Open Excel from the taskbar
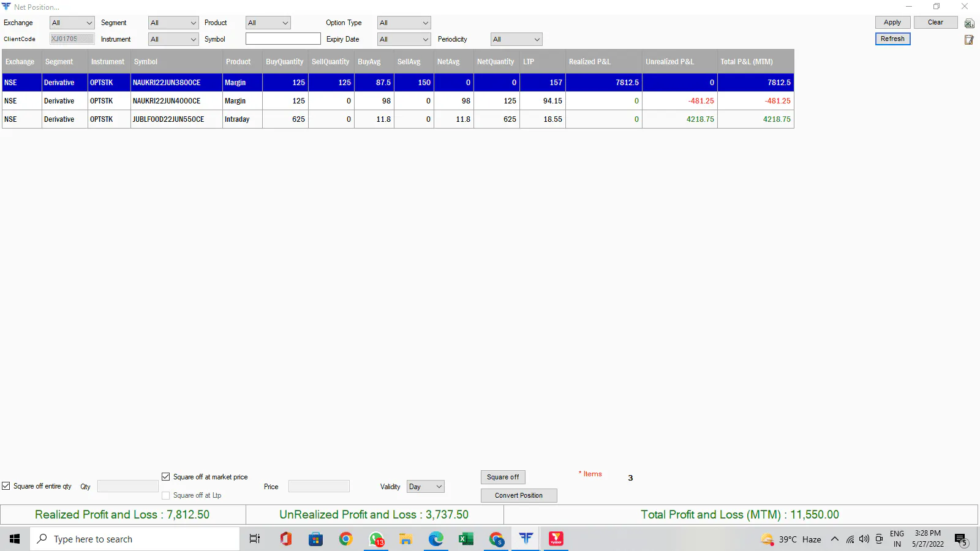This screenshot has height=551, width=980. click(x=466, y=539)
